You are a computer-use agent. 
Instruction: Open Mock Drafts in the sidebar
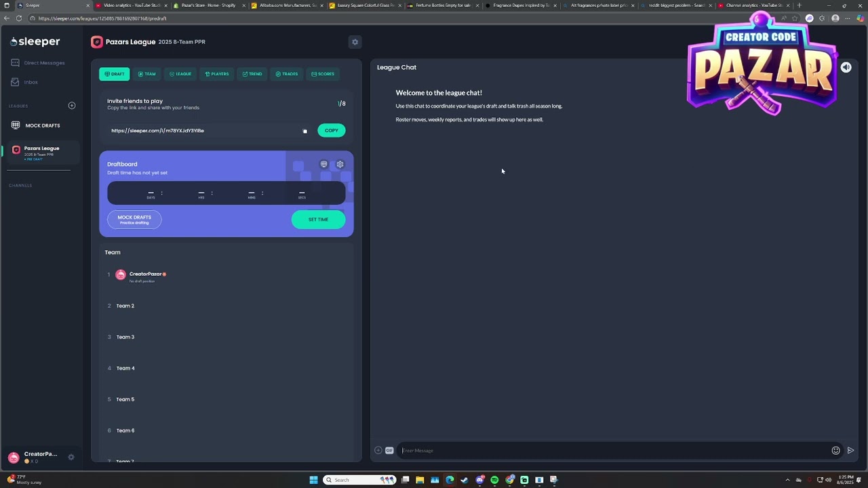pyautogui.click(x=37, y=125)
